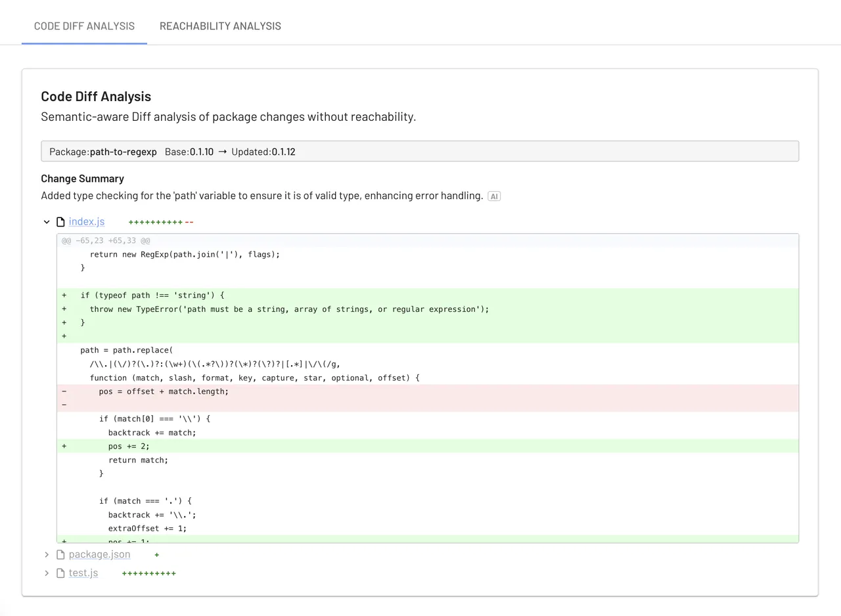Open the index.js file link
The image size is (841, 616).
point(87,222)
